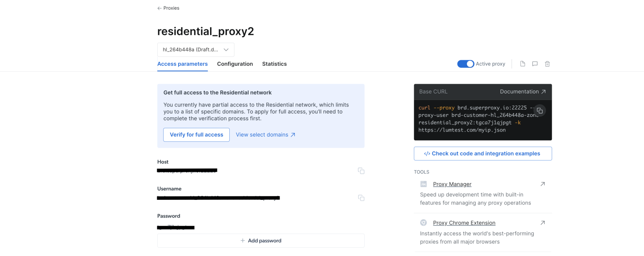Click the Add password option
644x256 pixels.
(x=261, y=240)
